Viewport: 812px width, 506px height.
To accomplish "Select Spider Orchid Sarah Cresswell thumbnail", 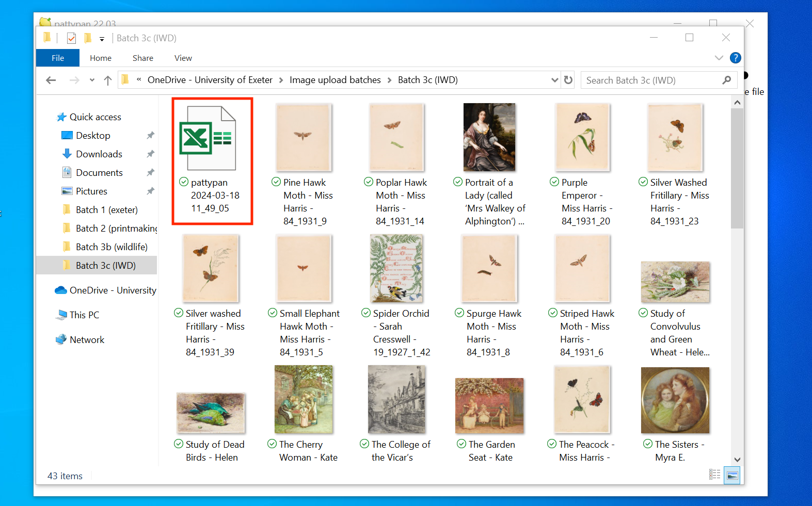I will [396, 268].
